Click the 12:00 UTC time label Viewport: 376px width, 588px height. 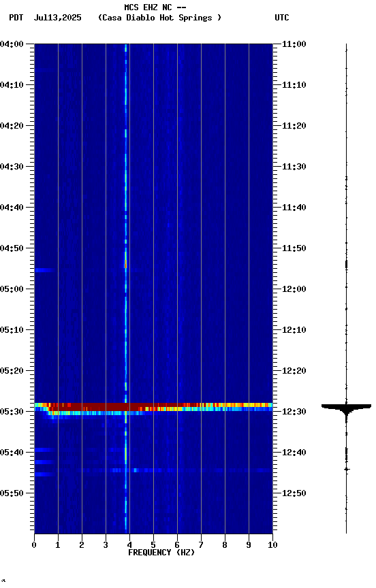294,289
